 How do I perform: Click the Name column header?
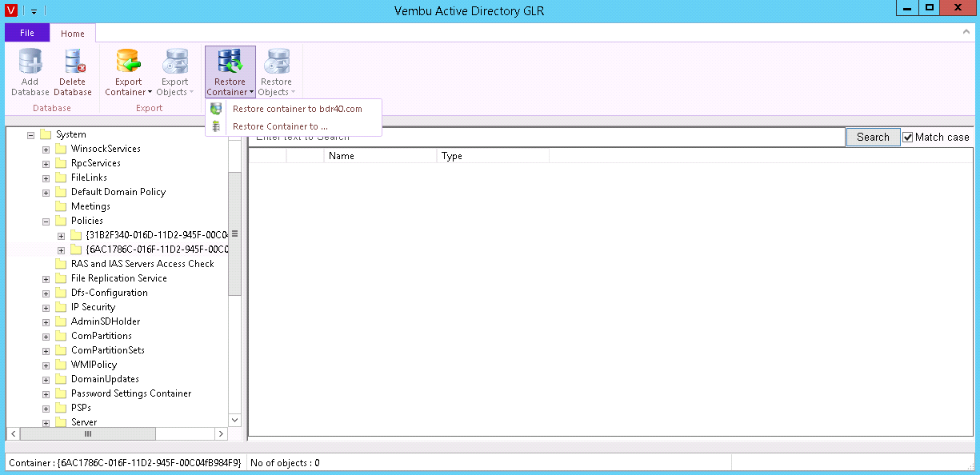coord(380,156)
